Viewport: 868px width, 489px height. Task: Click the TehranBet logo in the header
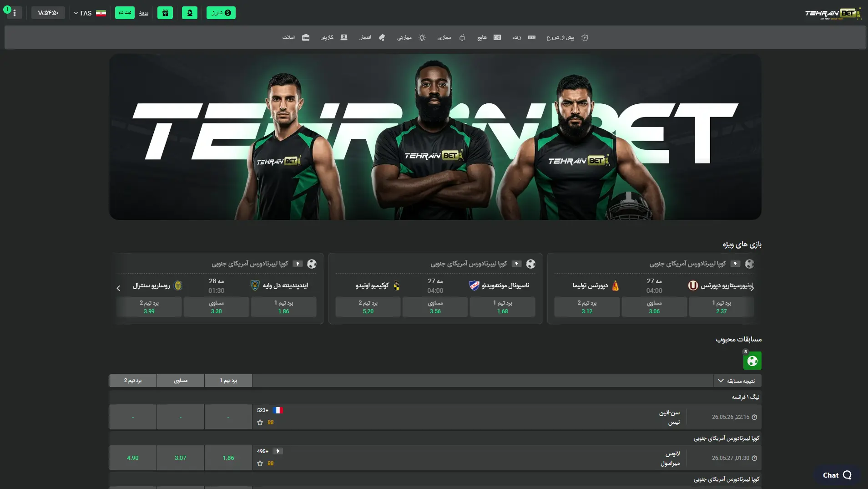(x=833, y=13)
